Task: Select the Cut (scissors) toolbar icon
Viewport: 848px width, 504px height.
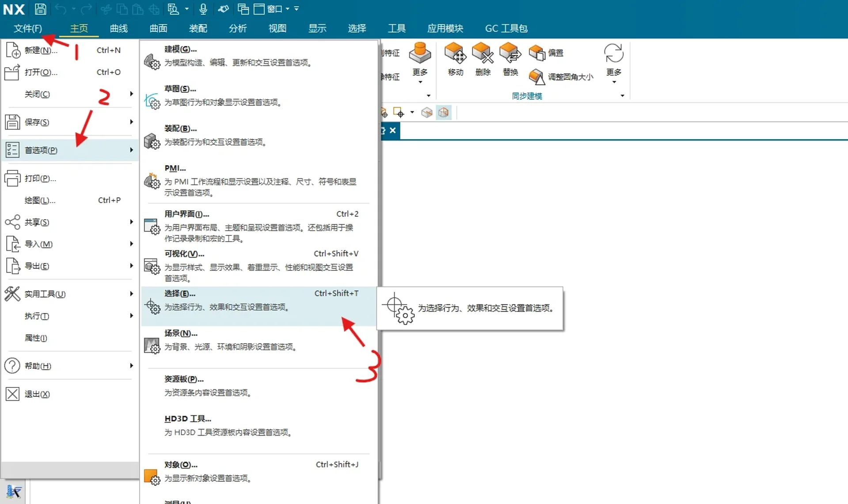Action: pyautogui.click(x=106, y=9)
